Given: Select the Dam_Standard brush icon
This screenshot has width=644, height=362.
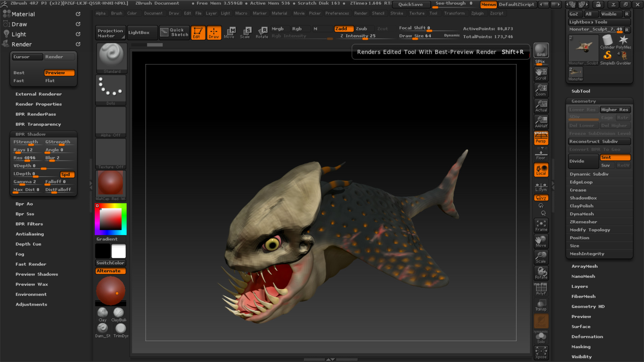Looking at the screenshot, I should coord(103,330).
